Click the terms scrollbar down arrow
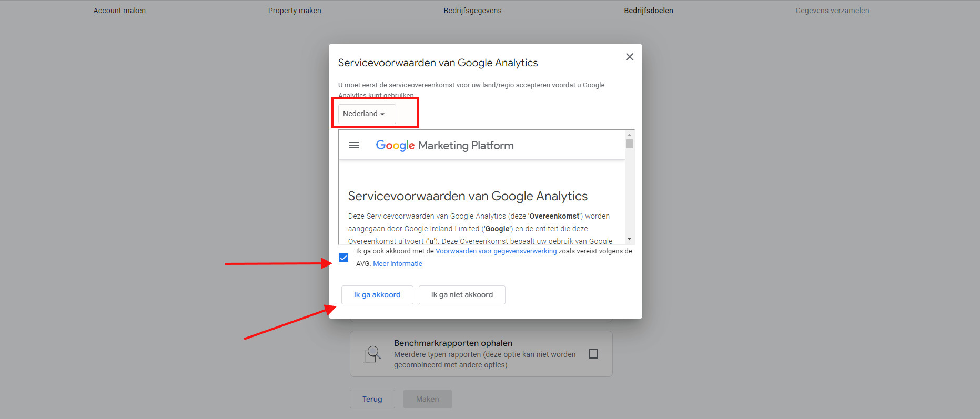Viewport: 980px width, 419px height. click(629, 239)
